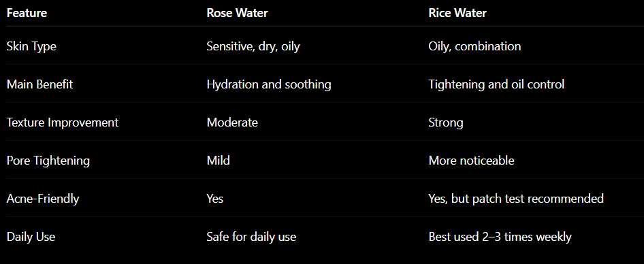644x264 pixels.
Task: Click the 'Oily, combination' cell
Action: [474, 46]
